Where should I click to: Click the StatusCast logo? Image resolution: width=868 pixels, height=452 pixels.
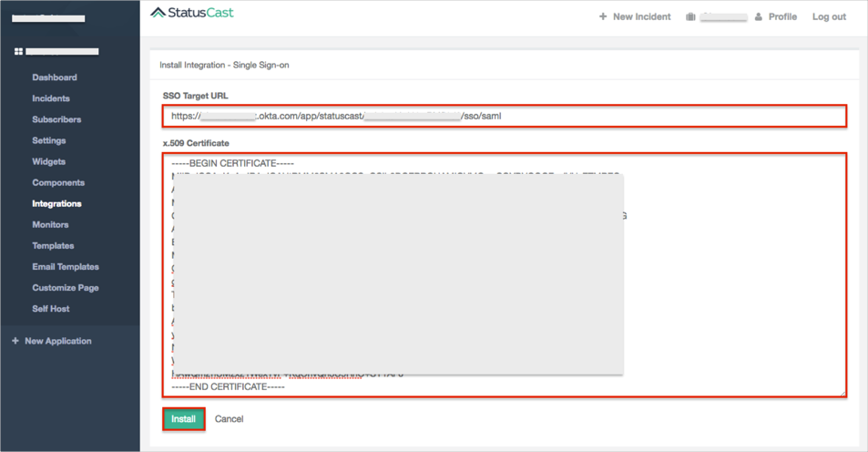(x=192, y=13)
